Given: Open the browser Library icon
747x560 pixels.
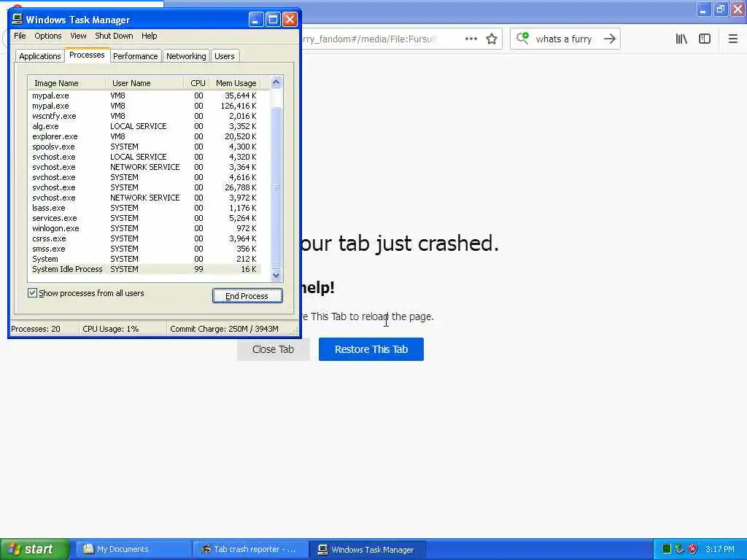Looking at the screenshot, I should click(x=681, y=39).
